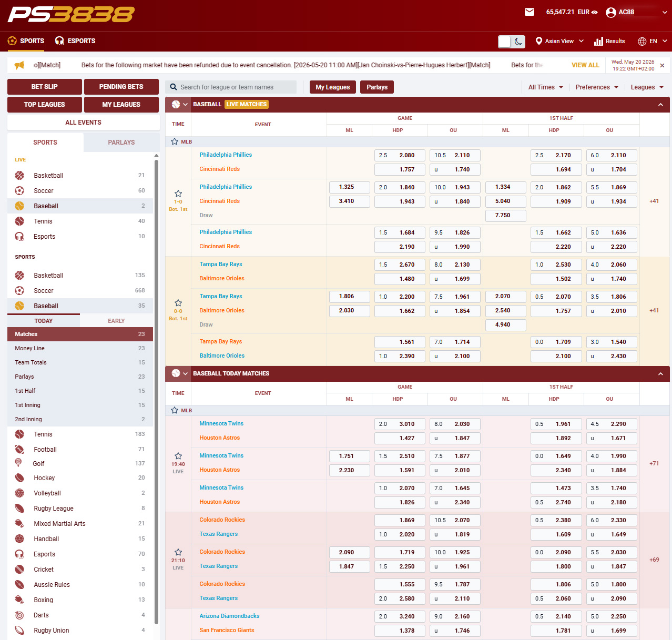
Task: Expand the account dropdown arrow in header
Action: point(665,12)
